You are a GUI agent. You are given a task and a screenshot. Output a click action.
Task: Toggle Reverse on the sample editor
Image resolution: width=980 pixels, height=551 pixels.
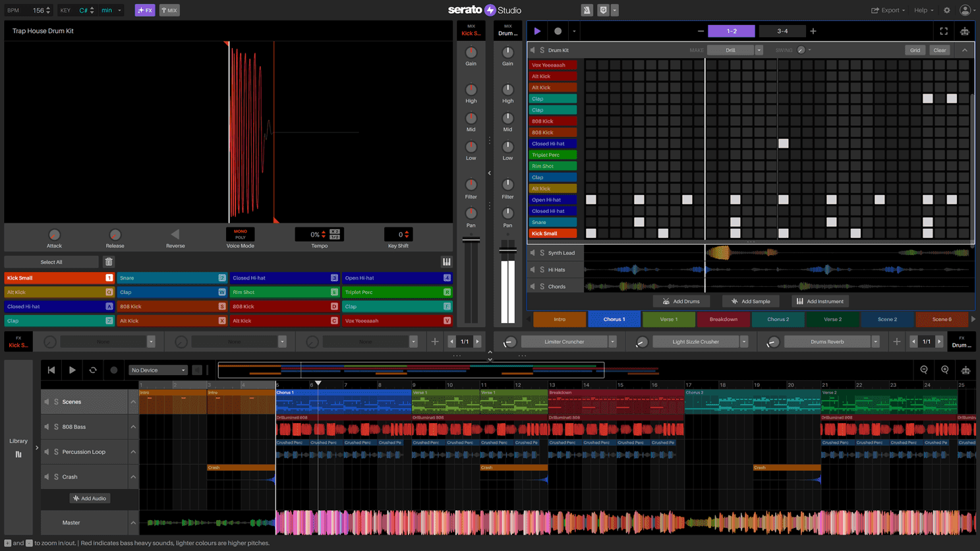175,234
